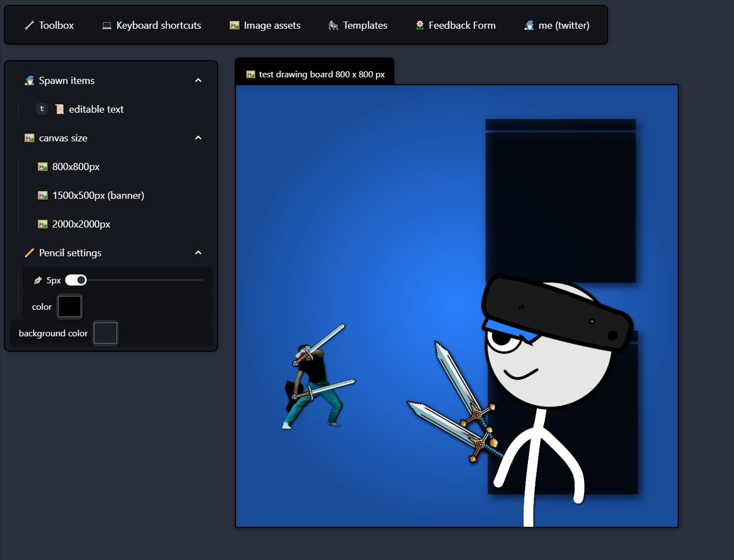Image resolution: width=734 pixels, height=560 pixels.
Task: Open the Toolbox menu
Action: 49,25
